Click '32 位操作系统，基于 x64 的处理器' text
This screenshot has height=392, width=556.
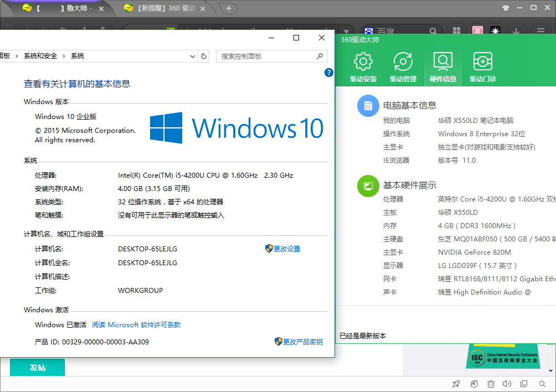(x=171, y=202)
